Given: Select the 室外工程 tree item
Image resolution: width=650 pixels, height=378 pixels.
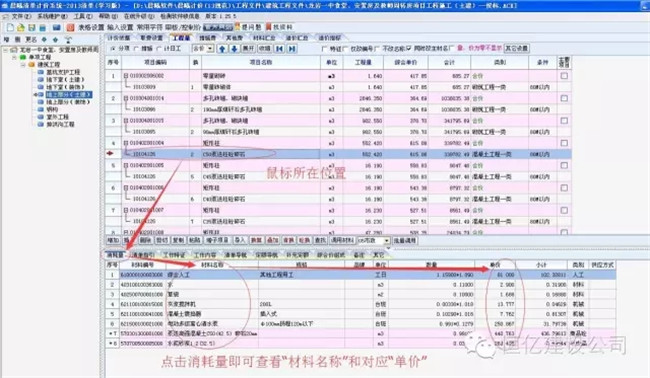Looking at the screenshot, I should click(x=57, y=117).
